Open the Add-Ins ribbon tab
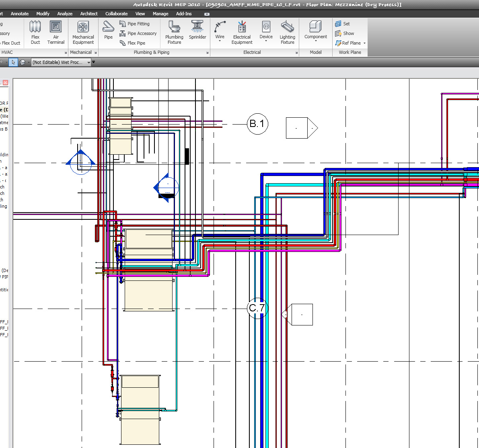 tap(183, 13)
